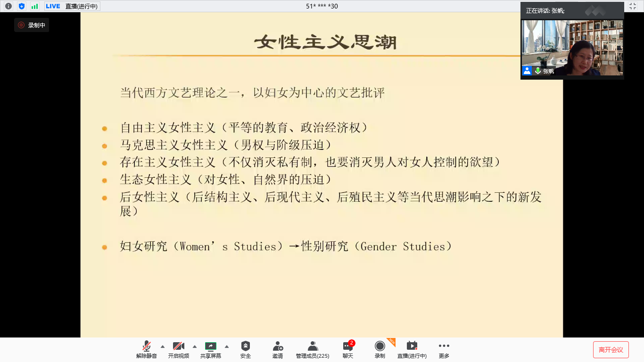Toggle the recording (录制) button

coord(380,349)
